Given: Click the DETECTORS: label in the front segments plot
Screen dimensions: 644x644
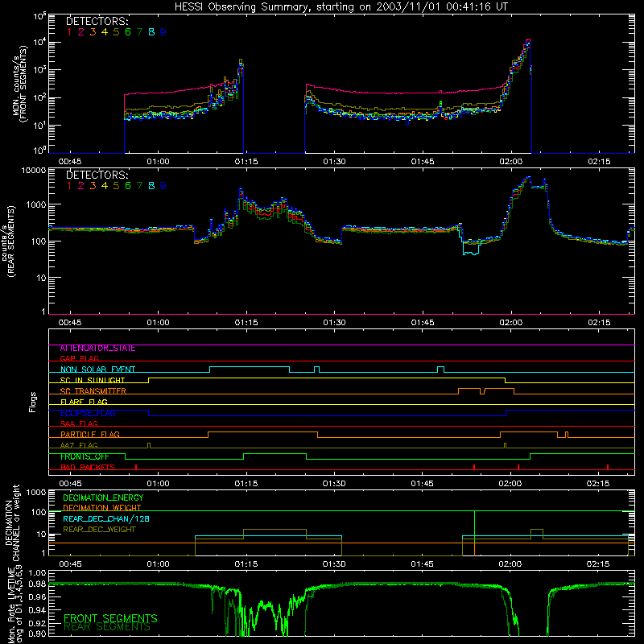Looking at the screenshot, I should [97, 21].
